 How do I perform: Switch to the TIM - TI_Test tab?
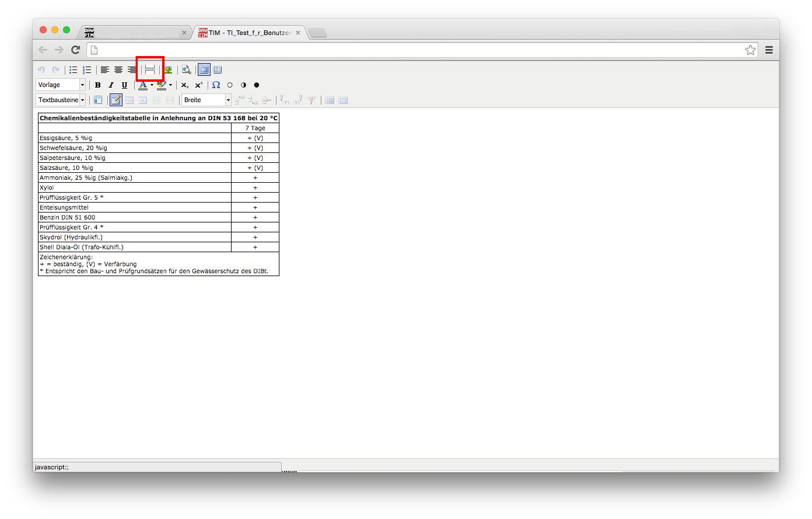pos(249,33)
